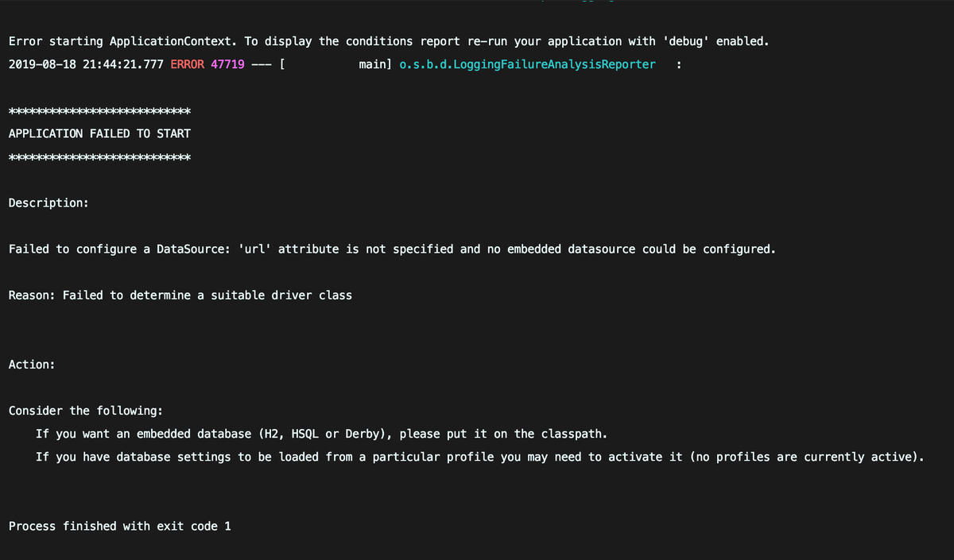Screen dimensions: 954x560
Task: Click the red ERROR log level
Action: pyautogui.click(x=187, y=64)
